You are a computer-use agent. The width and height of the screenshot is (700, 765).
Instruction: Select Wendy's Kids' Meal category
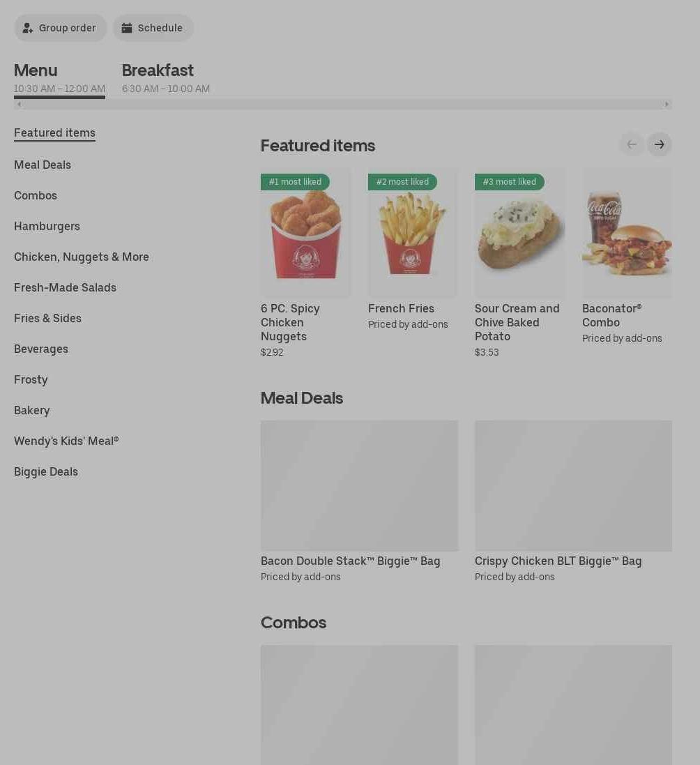pyautogui.click(x=66, y=441)
